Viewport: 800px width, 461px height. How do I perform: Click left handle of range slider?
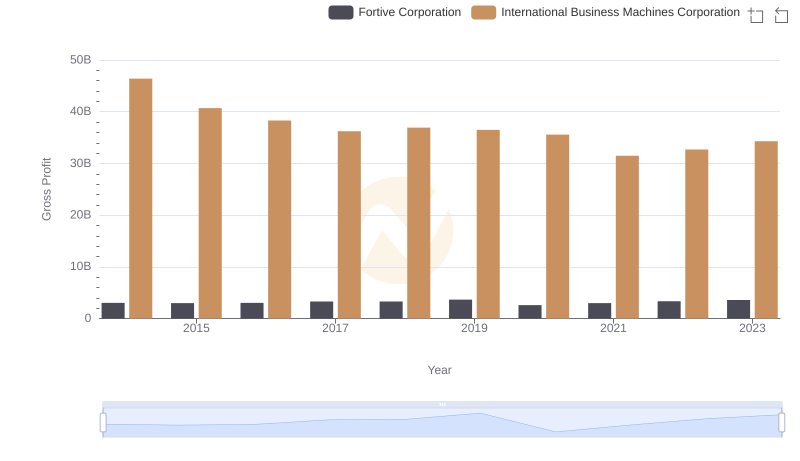tap(103, 423)
